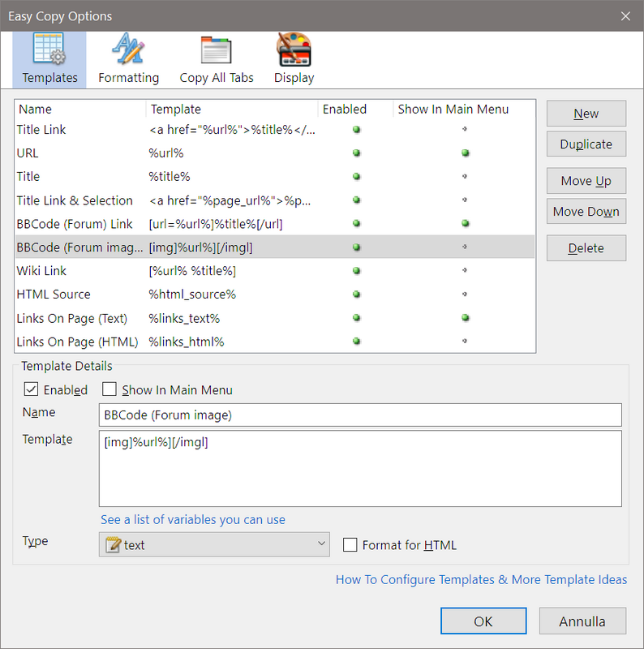Uncheck the Enabled checkbox in Template Details
Viewport: 644px width, 649px height.
[31, 389]
